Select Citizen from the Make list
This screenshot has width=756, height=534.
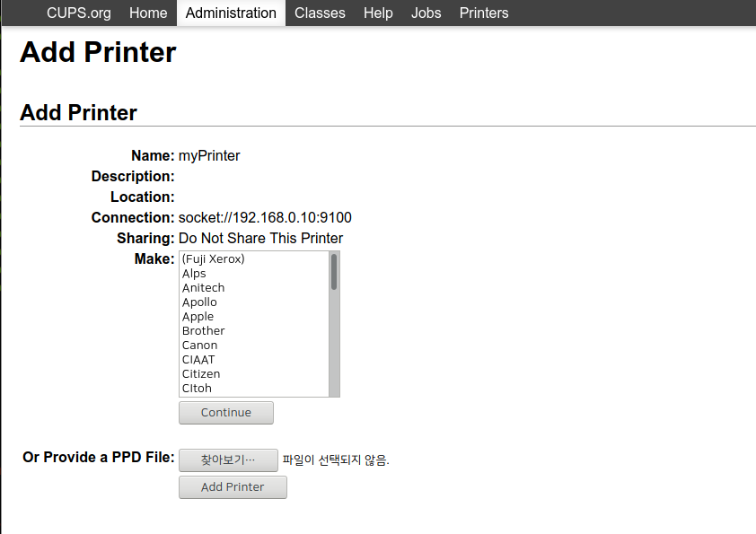tap(201, 374)
